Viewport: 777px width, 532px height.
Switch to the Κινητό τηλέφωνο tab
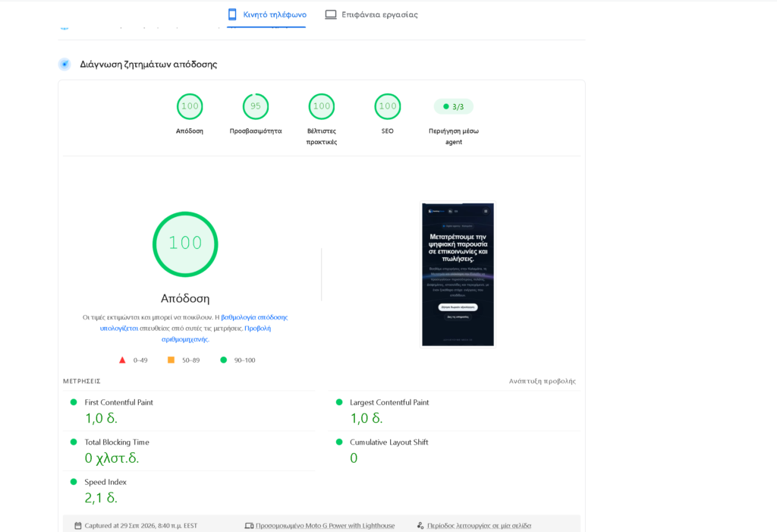tap(266, 15)
